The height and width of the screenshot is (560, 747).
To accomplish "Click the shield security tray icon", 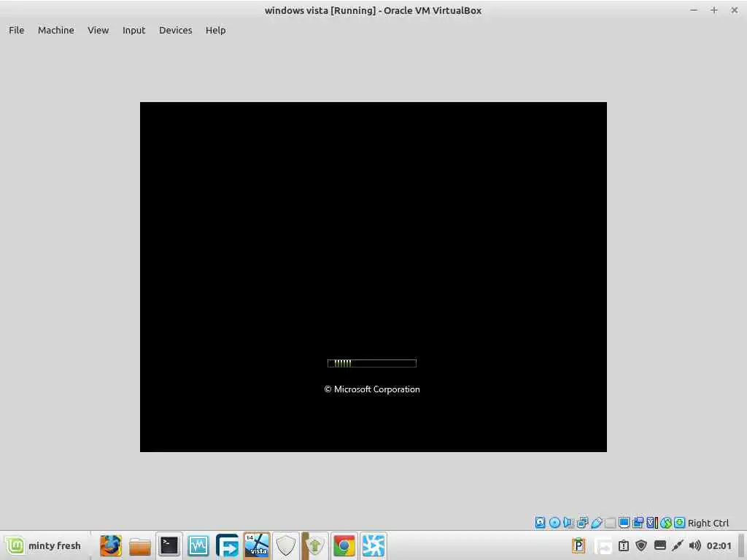I will pyautogui.click(x=641, y=545).
